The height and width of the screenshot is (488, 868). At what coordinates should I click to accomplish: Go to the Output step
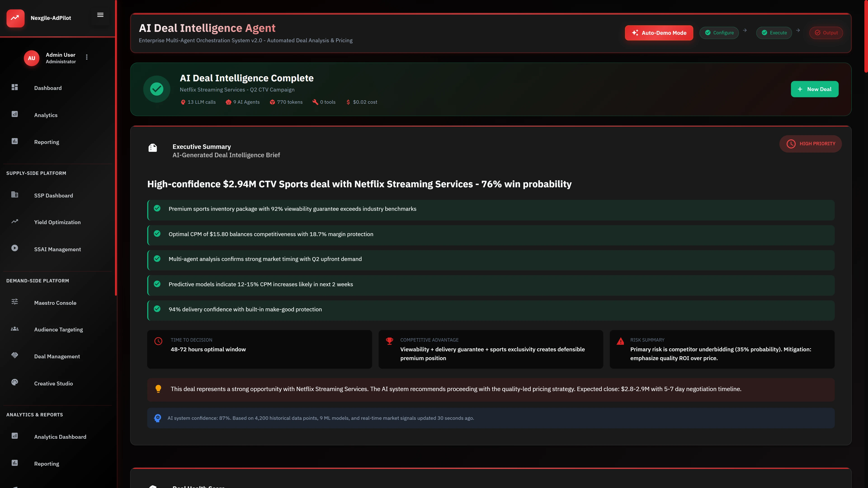click(x=826, y=33)
